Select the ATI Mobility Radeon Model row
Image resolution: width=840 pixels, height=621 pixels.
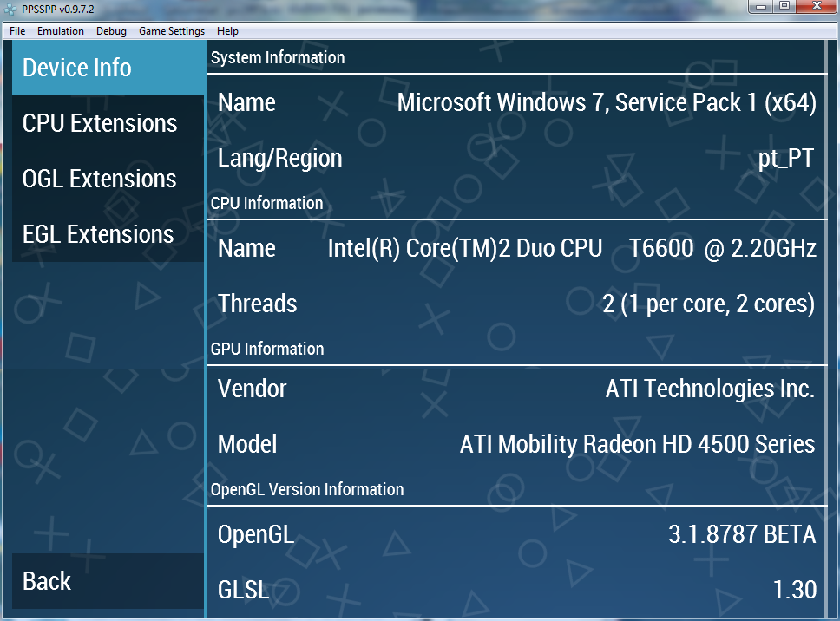click(516, 444)
